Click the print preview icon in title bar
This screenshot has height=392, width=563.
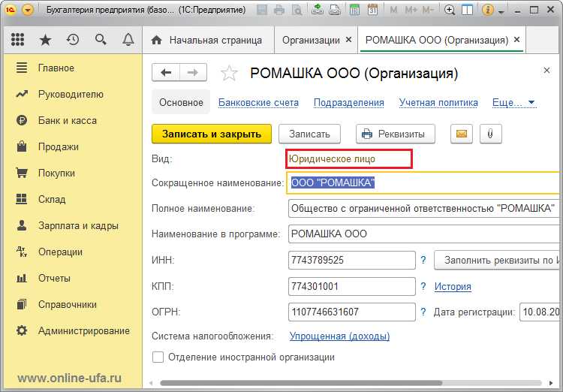[x=297, y=10]
